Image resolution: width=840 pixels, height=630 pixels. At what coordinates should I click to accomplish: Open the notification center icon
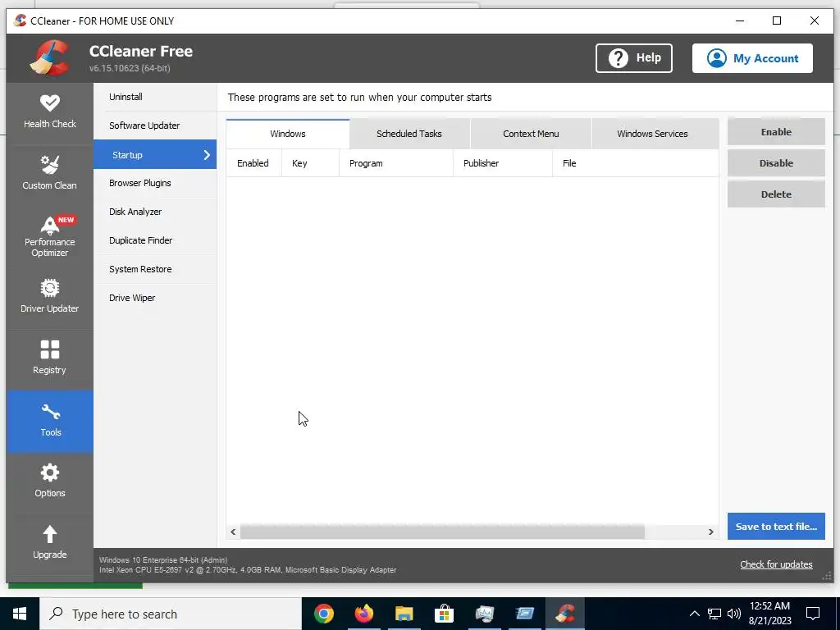[813, 614]
